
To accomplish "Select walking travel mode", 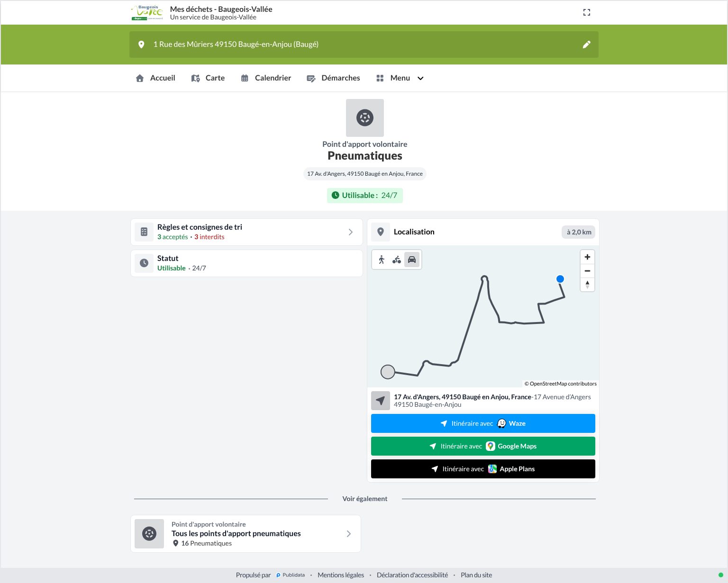I will (x=382, y=260).
